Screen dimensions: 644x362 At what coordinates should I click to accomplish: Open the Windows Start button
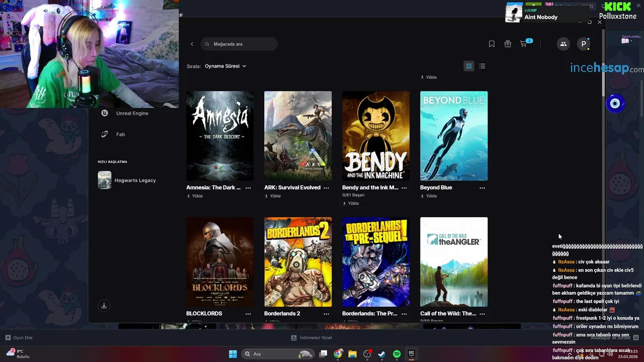click(233, 354)
